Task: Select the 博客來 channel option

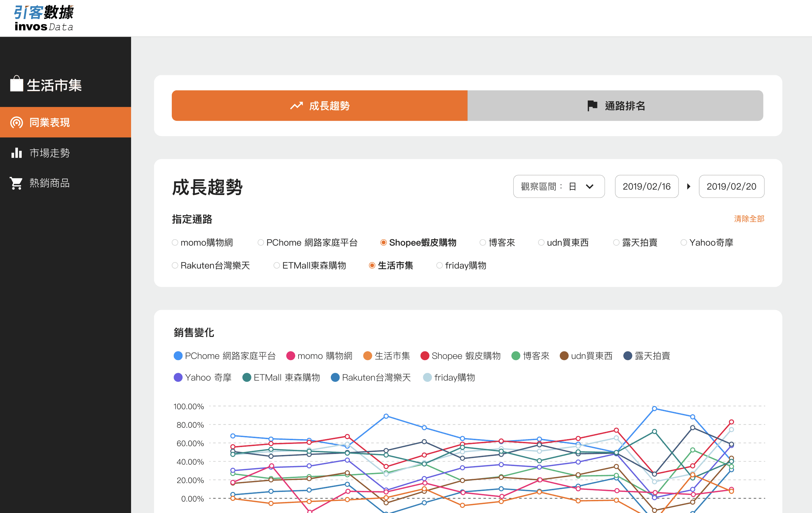Action: (483, 243)
